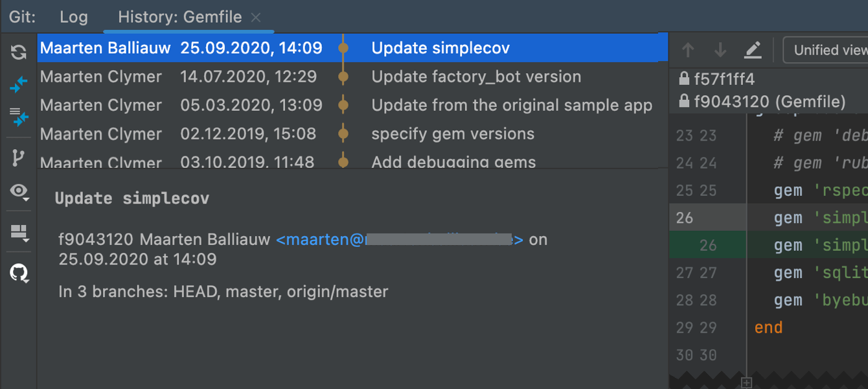Select the Update factory_bot version commit
This screenshot has height=389, width=868.
point(475,77)
